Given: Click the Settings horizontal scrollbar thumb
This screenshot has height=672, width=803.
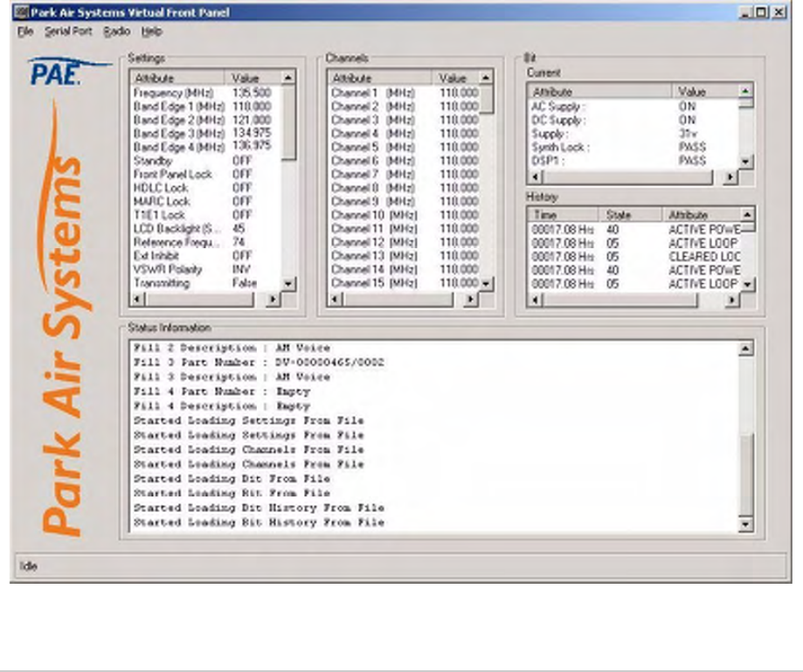Looking at the screenshot, I should tap(199, 299).
